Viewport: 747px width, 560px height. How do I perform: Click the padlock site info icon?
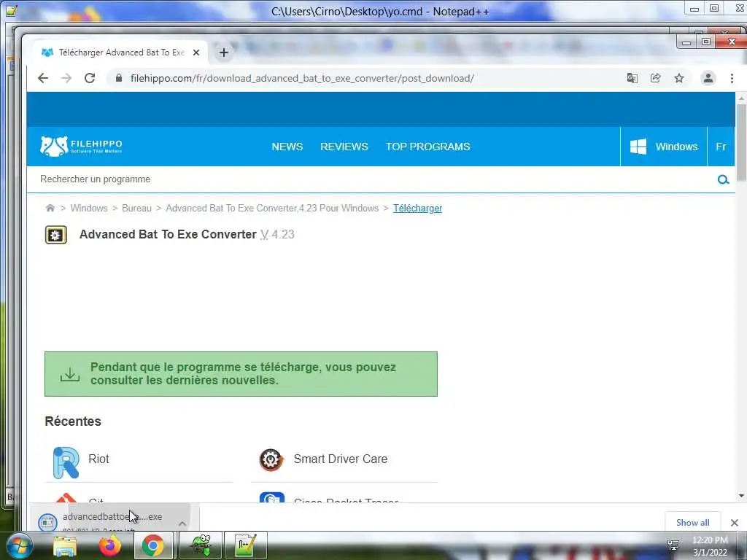119,78
